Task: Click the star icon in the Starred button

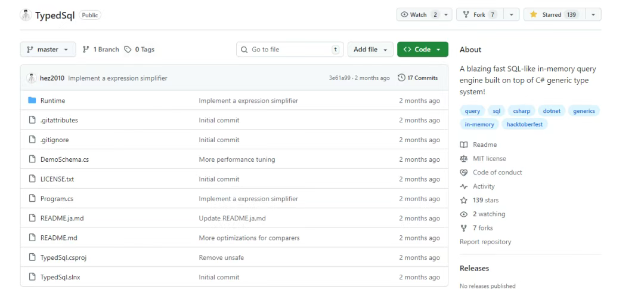Action: pos(534,15)
